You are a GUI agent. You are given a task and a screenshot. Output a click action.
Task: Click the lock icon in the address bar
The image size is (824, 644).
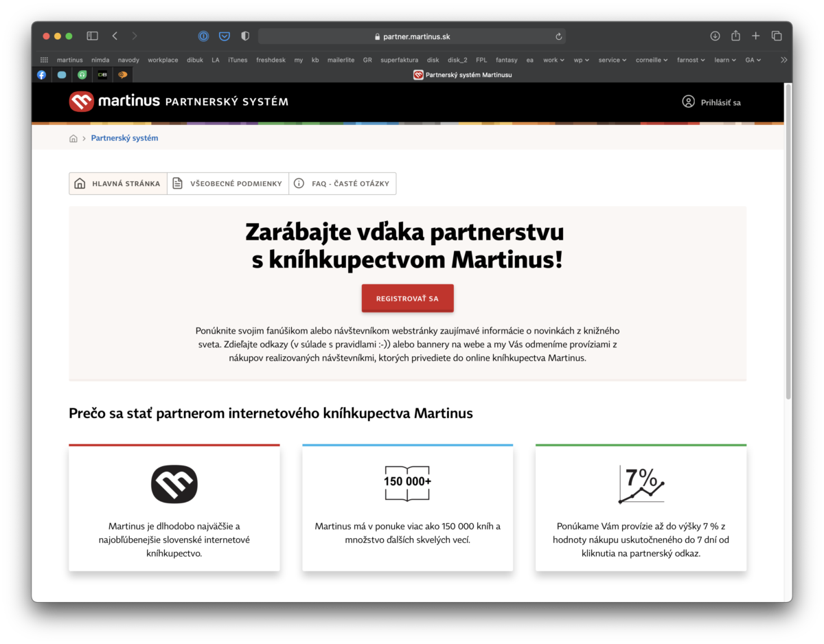376,36
